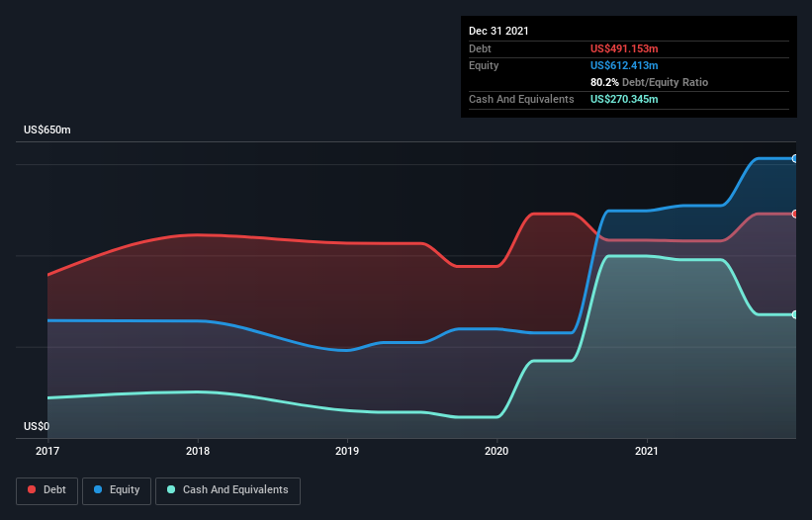Click the red Debt endpoint marker
The height and width of the screenshot is (520, 812).
[x=795, y=214]
